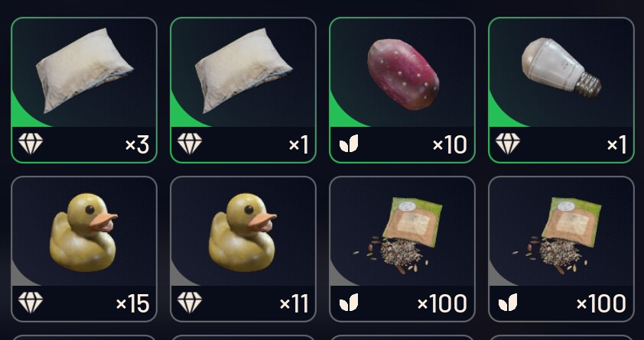Viewport: 644px width, 340px height.
Task: Click the ×3 quantity label
Action: click(x=137, y=144)
